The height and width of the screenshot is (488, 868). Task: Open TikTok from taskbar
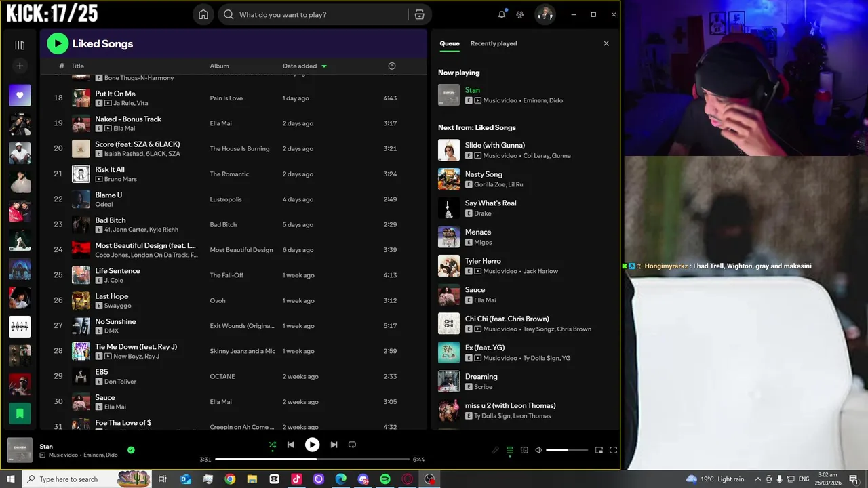296,479
